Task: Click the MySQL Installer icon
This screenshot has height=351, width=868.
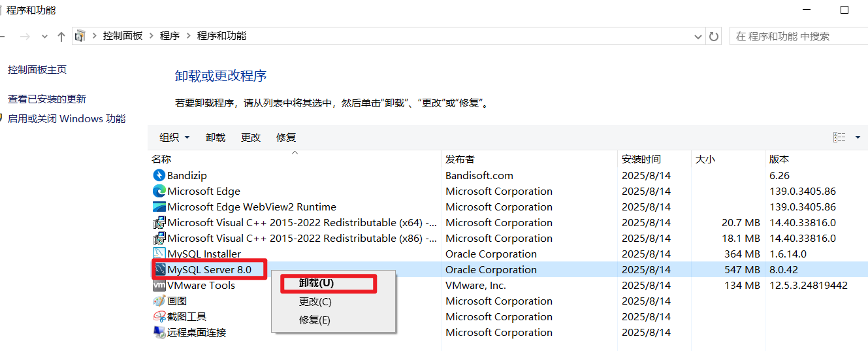Action: [x=159, y=254]
